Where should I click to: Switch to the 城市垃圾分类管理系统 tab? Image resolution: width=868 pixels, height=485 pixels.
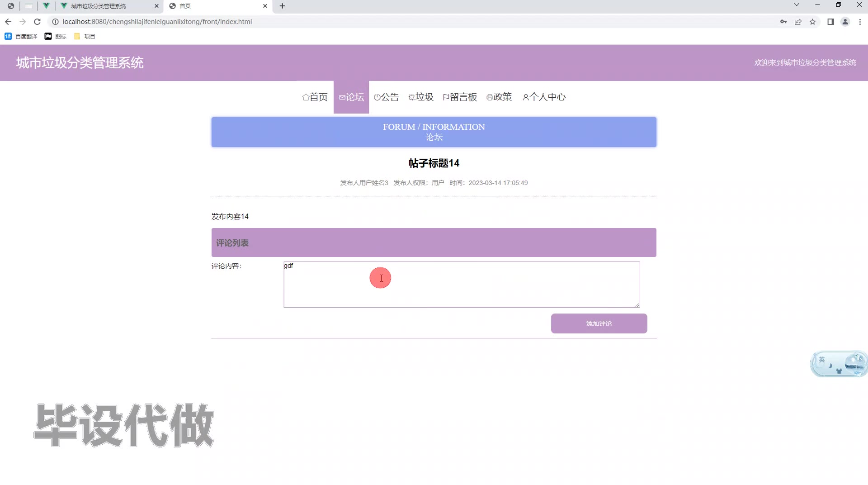pos(109,6)
